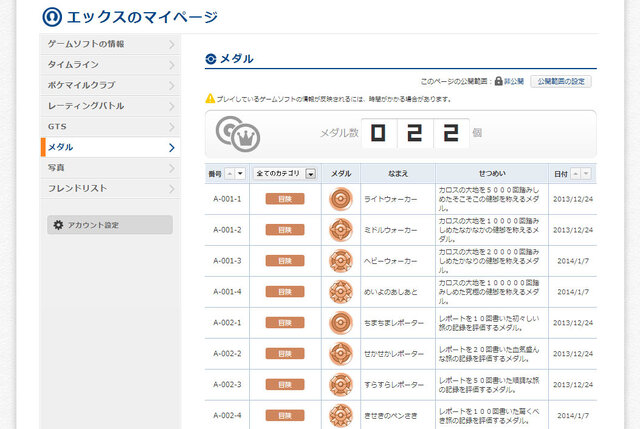The width and height of the screenshot is (640, 429).
Task: Click medal number A-002-1
Action: click(227, 322)
